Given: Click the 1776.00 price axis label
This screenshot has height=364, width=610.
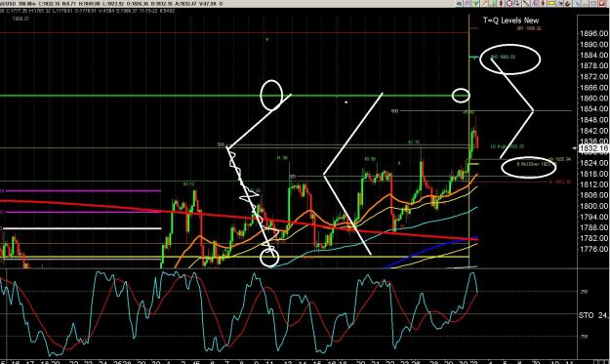Looking at the screenshot, I should pos(593,249).
